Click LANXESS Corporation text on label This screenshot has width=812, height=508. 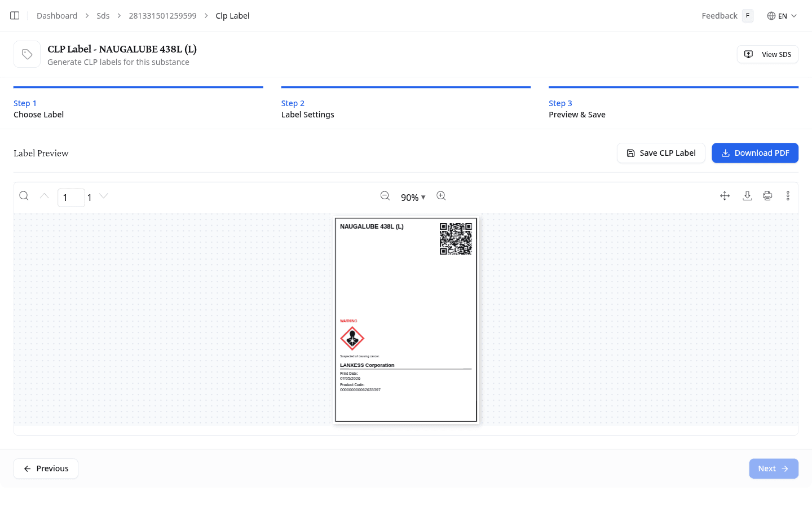(x=367, y=365)
